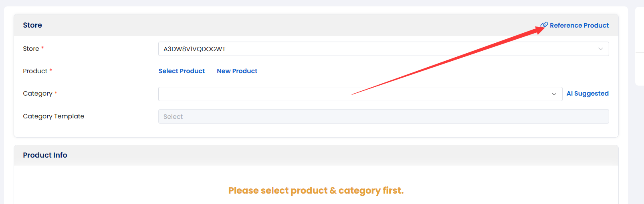Click the AI Suggested link
The width and height of the screenshot is (644, 204).
pyautogui.click(x=587, y=94)
